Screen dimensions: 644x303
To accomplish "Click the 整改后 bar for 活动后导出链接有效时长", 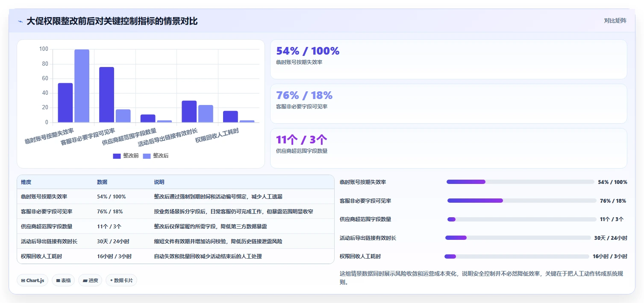I will (x=206, y=114).
